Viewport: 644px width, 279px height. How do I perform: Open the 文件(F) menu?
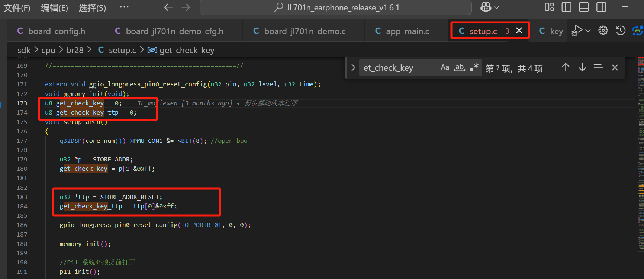coord(17,8)
